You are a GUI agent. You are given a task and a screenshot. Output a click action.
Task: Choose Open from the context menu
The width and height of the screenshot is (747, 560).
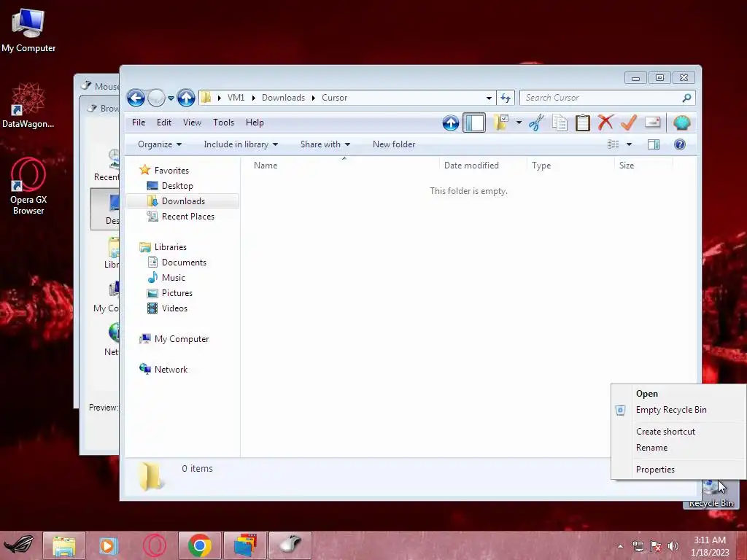[678, 394]
